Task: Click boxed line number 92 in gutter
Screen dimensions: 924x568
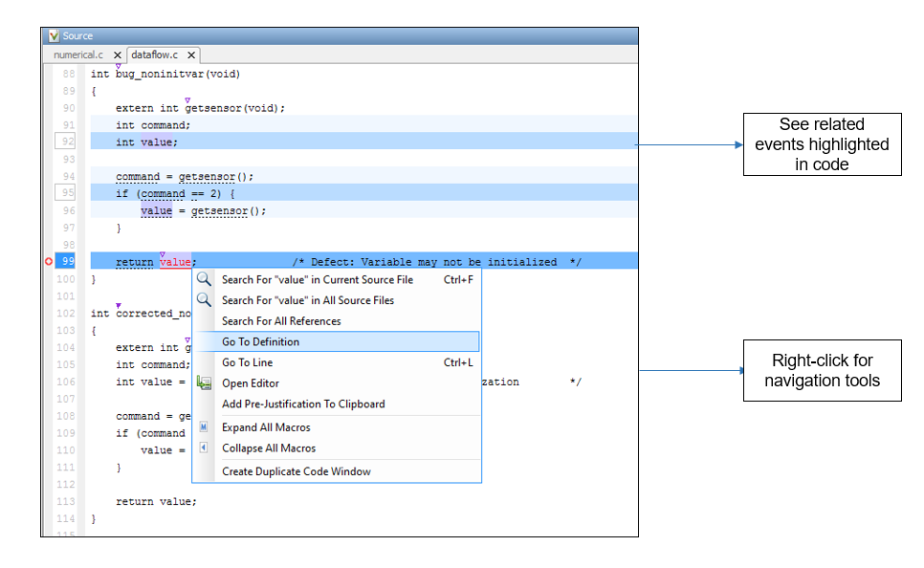Action: tap(67, 142)
